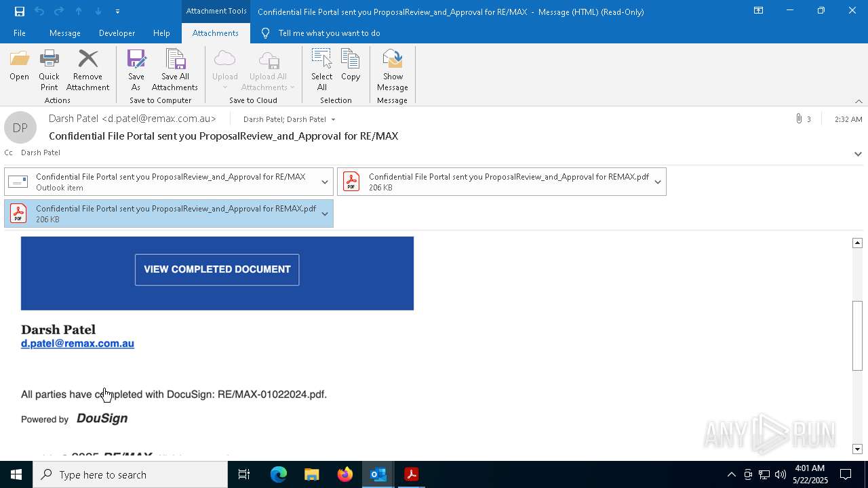This screenshot has height=488, width=868.
Task: Click the network tray icon
Action: click(x=764, y=474)
